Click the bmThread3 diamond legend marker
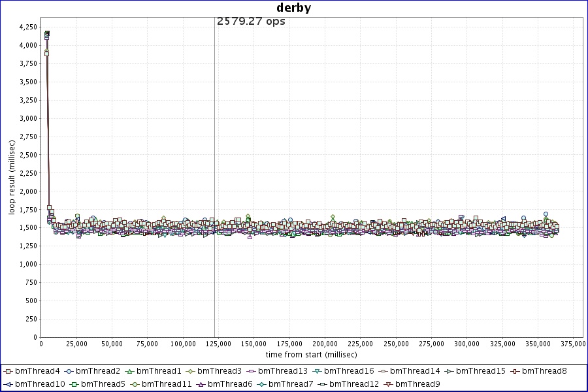 [x=191, y=371]
